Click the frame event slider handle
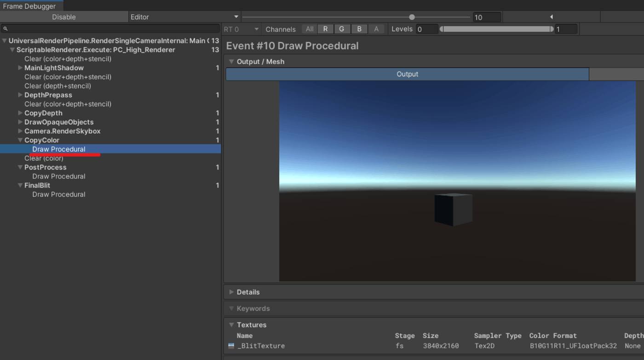 click(412, 17)
